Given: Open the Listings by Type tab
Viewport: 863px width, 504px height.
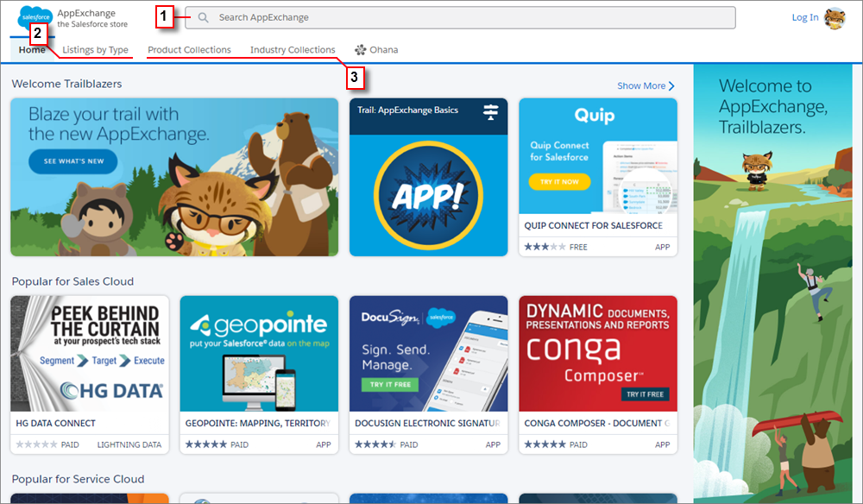Looking at the screenshot, I should click(95, 49).
